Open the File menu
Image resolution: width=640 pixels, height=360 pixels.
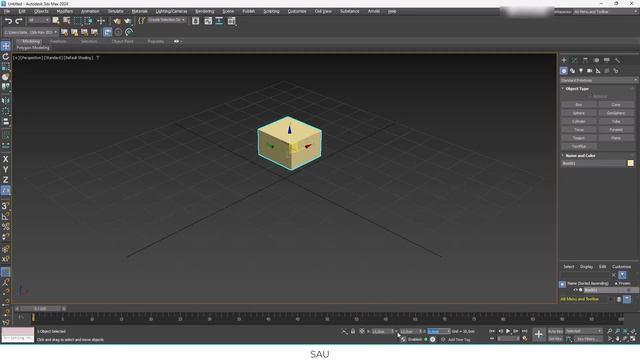click(x=7, y=11)
